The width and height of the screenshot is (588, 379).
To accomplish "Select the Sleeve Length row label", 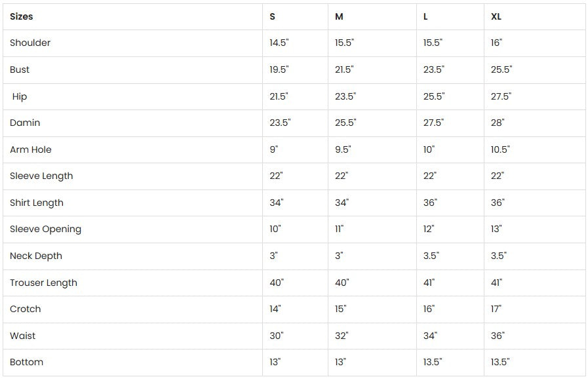I will 41,176.
